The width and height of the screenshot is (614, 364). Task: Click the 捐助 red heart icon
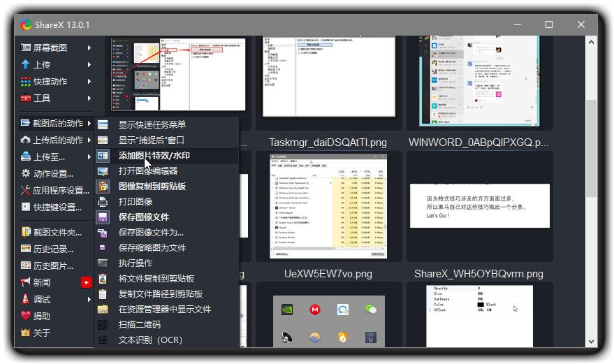point(25,315)
